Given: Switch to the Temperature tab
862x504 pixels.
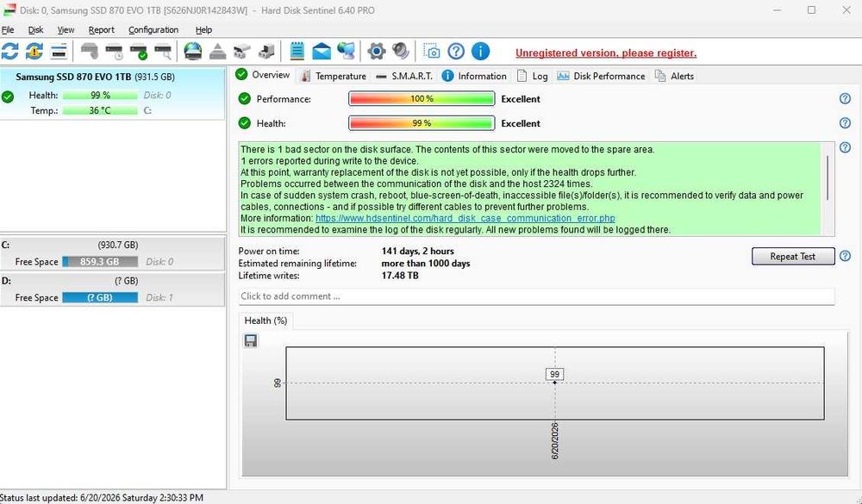Looking at the screenshot, I should tap(333, 77).
